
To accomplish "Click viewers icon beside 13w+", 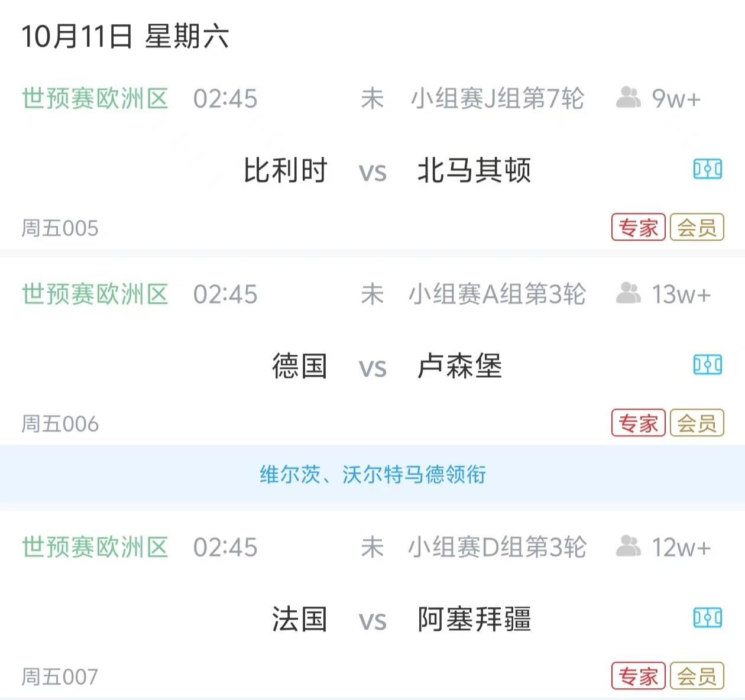I will coord(628,293).
